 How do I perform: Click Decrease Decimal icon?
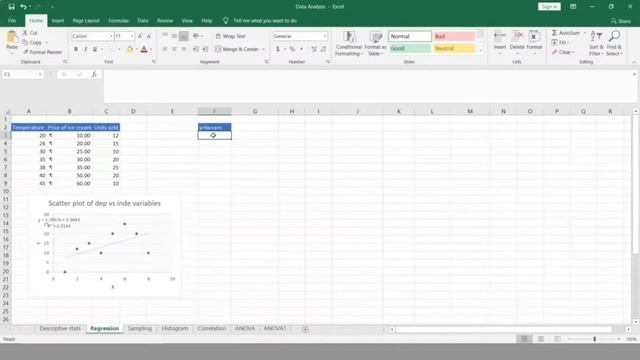click(x=323, y=49)
